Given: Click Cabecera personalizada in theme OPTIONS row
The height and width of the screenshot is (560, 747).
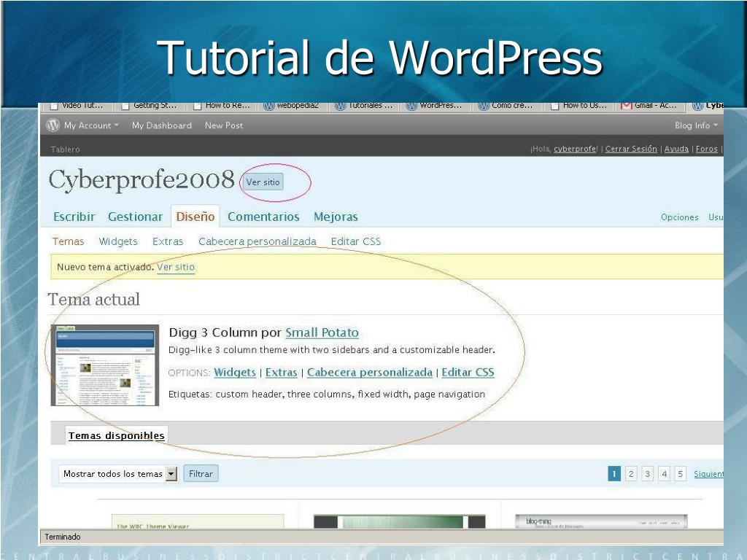Looking at the screenshot, I should coord(370,373).
